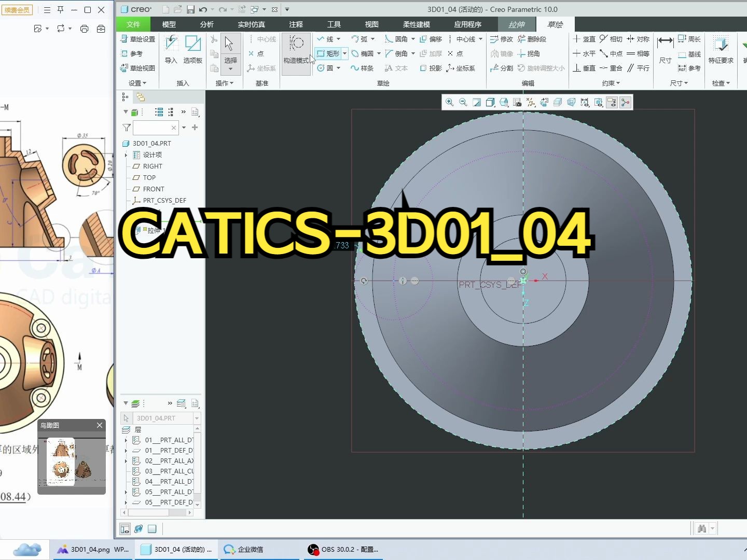Open the 圆角 fillet dropdown arrow
The height and width of the screenshot is (560, 747).
[413, 39]
